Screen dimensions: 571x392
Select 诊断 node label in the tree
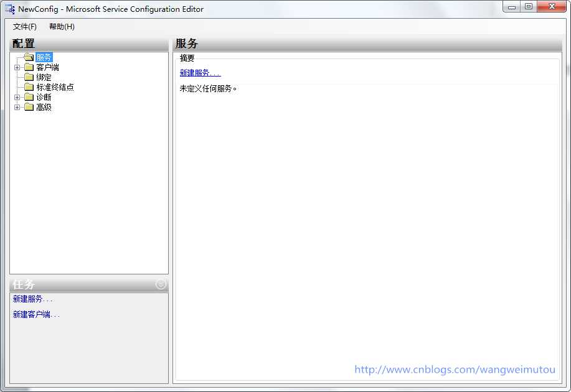(x=44, y=97)
